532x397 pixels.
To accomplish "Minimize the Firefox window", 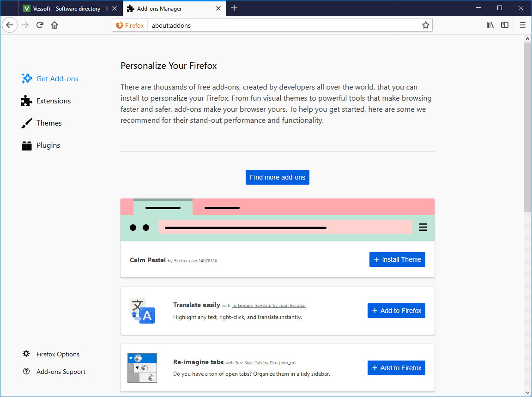I will coord(478,8).
